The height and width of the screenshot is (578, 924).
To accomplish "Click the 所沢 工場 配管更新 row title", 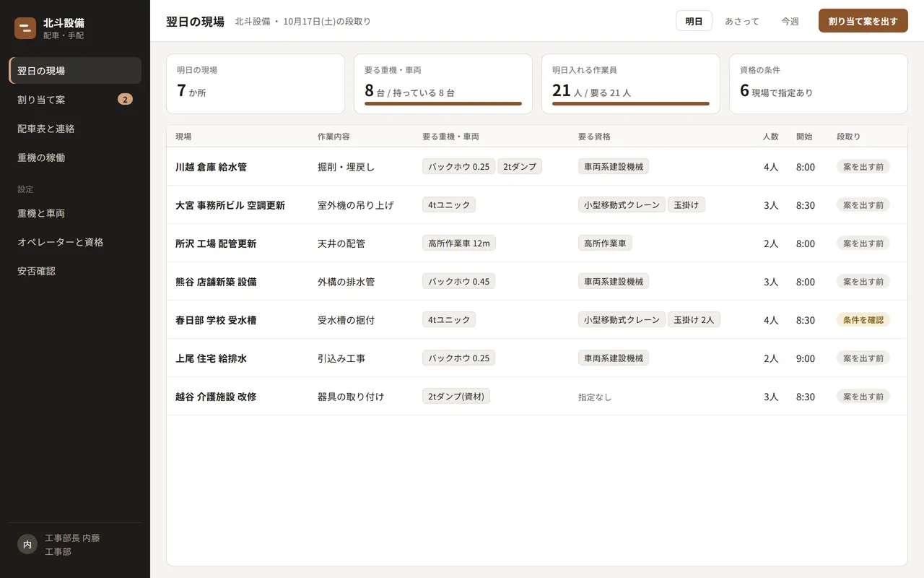I will [x=216, y=243].
